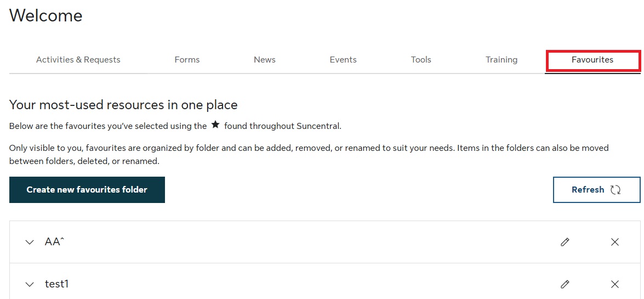
Task: Click the AA^ folder name
Action: pyautogui.click(x=55, y=242)
